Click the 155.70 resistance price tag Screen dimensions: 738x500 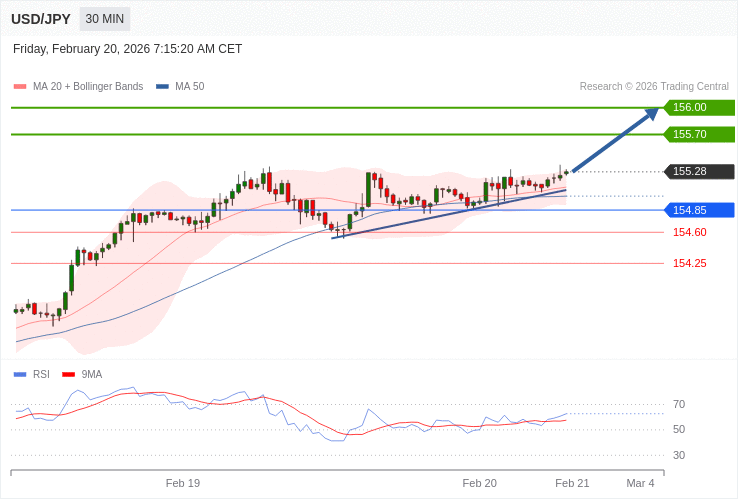[x=699, y=134]
